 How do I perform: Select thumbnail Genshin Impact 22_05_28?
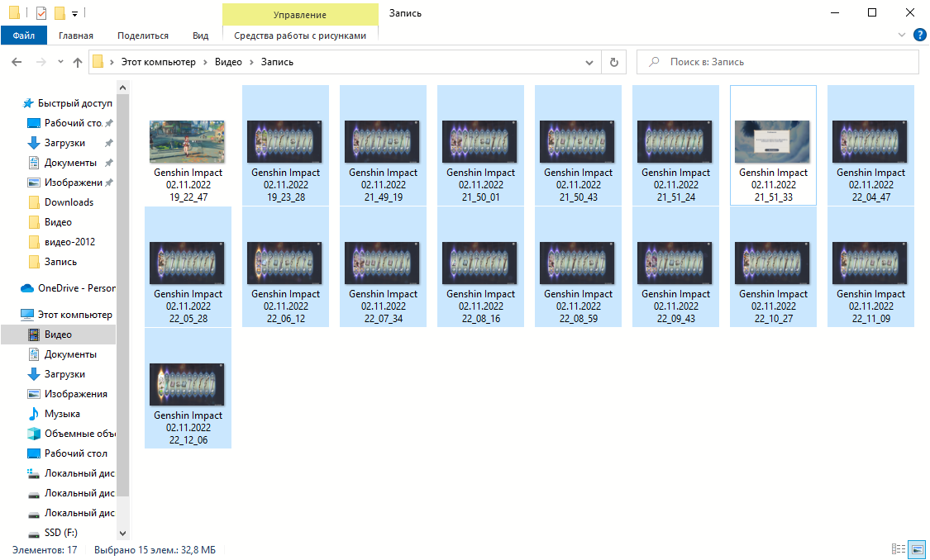[x=188, y=267]
